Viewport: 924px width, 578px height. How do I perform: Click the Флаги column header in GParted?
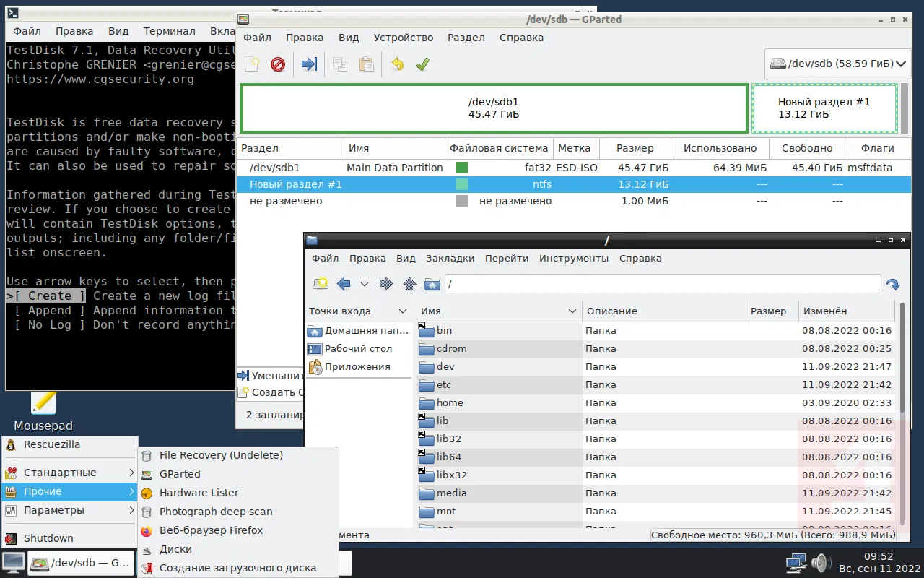click(878, 148)
